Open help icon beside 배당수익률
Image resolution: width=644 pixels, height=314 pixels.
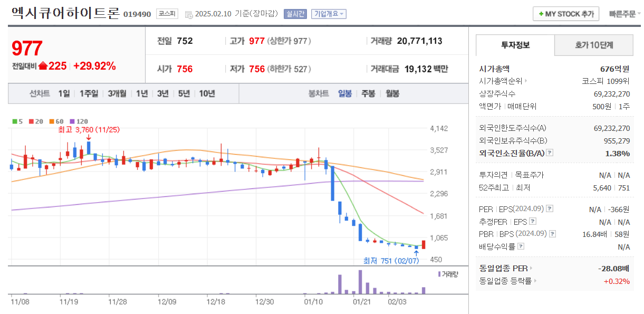click(x=521, y=246)
